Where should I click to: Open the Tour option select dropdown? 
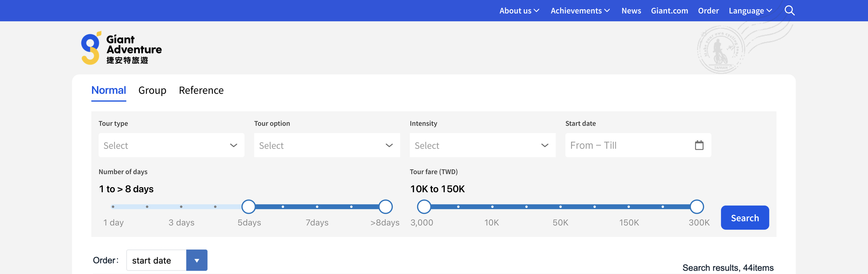point(327,145)
